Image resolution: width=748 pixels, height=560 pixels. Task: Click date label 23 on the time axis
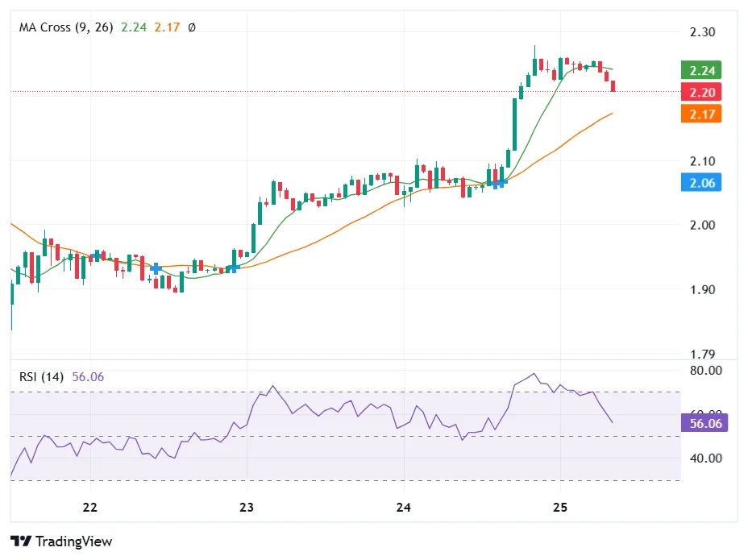coord(247,508)
